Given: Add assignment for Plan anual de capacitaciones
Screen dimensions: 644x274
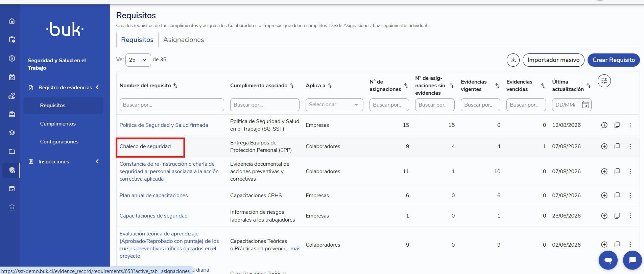Looking at the screenshot, I should [604, 196].
